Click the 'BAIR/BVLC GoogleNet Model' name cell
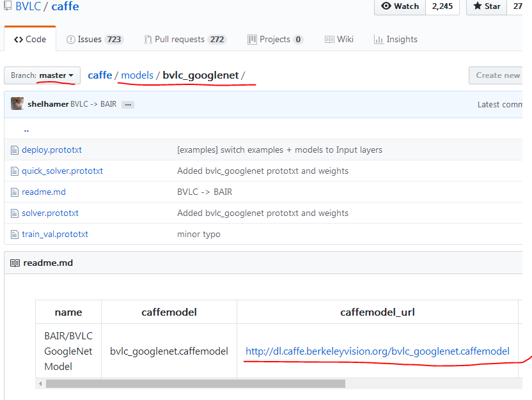 (x=68, y=351)
